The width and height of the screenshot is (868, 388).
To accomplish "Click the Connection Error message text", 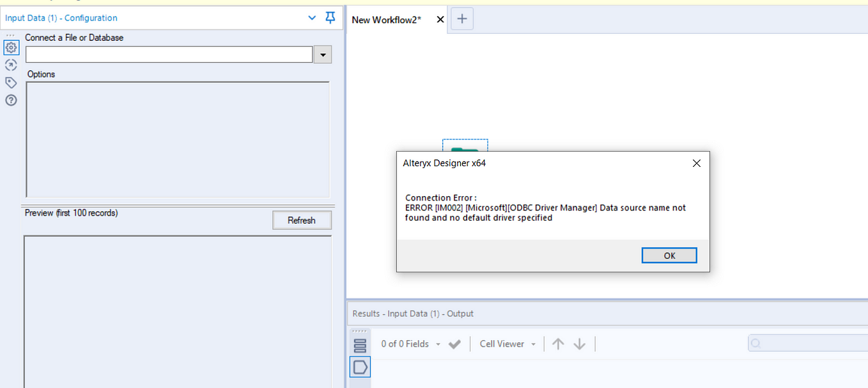I will point(545,208).
